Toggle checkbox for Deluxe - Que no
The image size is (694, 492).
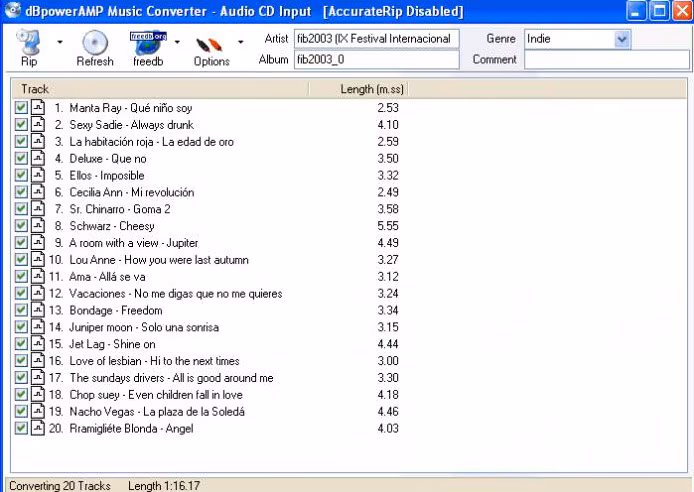coord(21,158)
